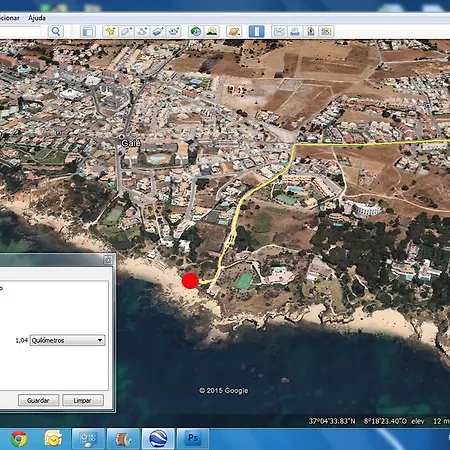The height and width of the screenshot is (450, 450).
Task: Show historical imagery clock icon
Action: tap(196, 32)
